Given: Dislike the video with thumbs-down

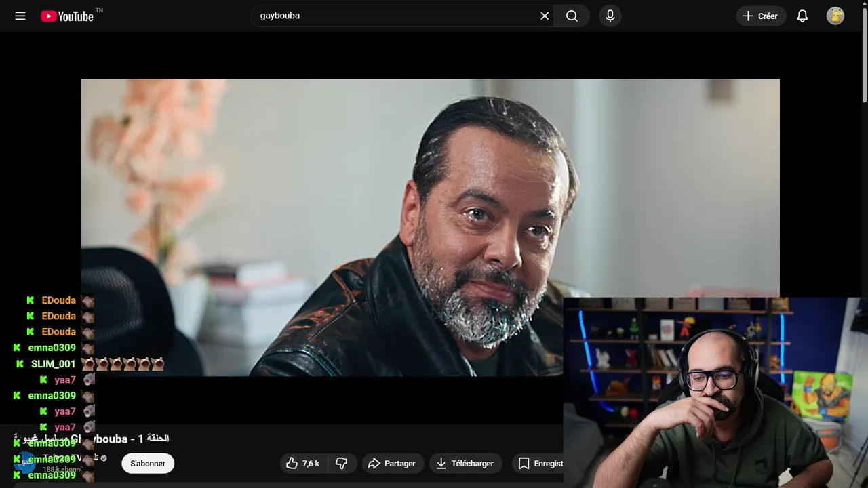Looking at the screenshot, I should coord(342,464).
